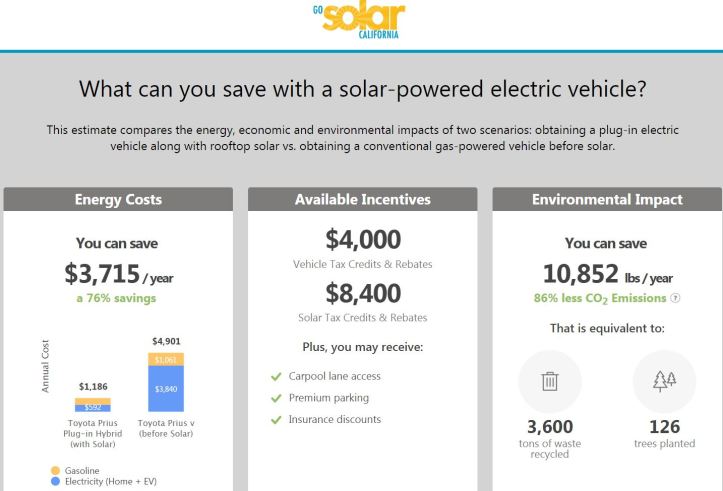This screenshot has height=491, width=723.
Task: Select the Environmental Impact panel header
Action: pyautogui.click(x=607, y=200)
